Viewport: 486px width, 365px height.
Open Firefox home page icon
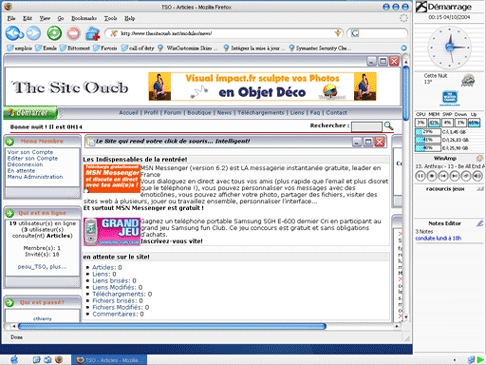(93, 33)
